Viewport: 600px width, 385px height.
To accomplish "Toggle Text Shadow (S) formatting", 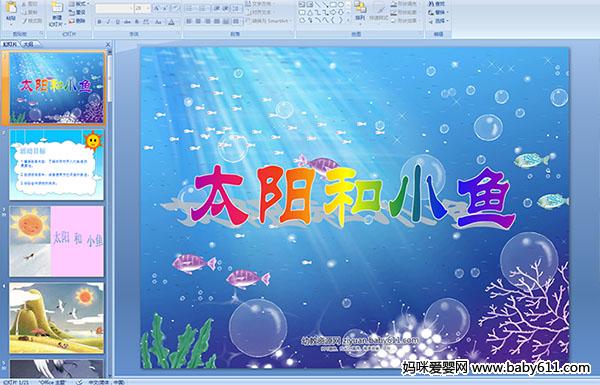I will 137,22.
